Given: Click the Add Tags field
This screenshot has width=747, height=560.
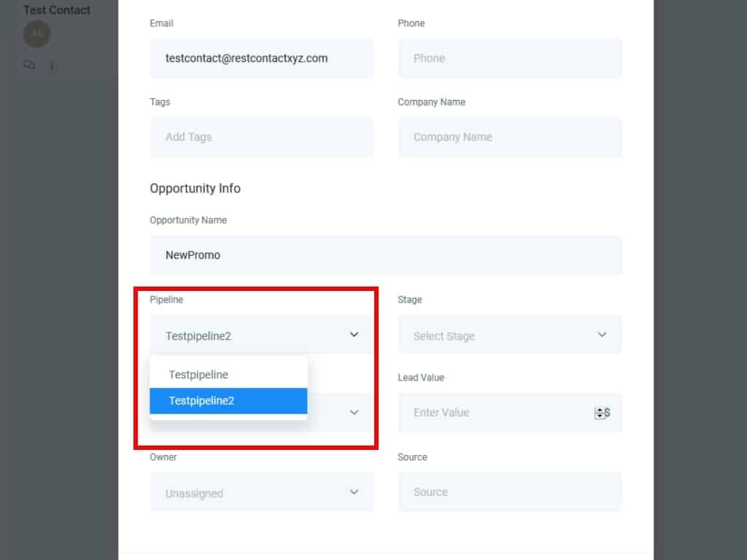Looking at the screenshot, I should [261, 137].
